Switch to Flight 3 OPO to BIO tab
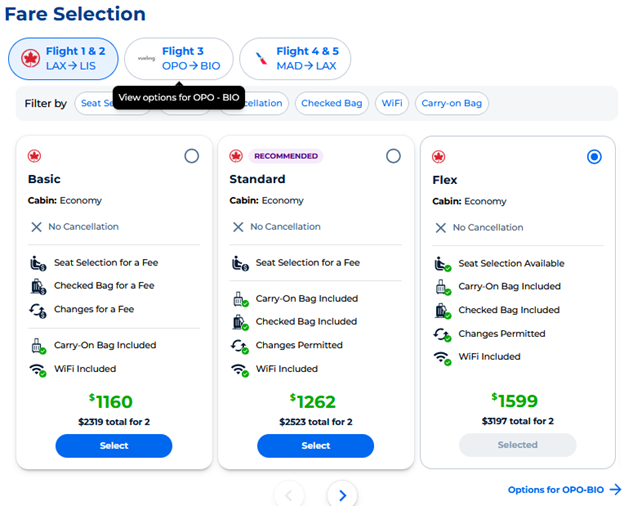Image resolution: width=624 pixels, height=506 pixels. (179, 59)
